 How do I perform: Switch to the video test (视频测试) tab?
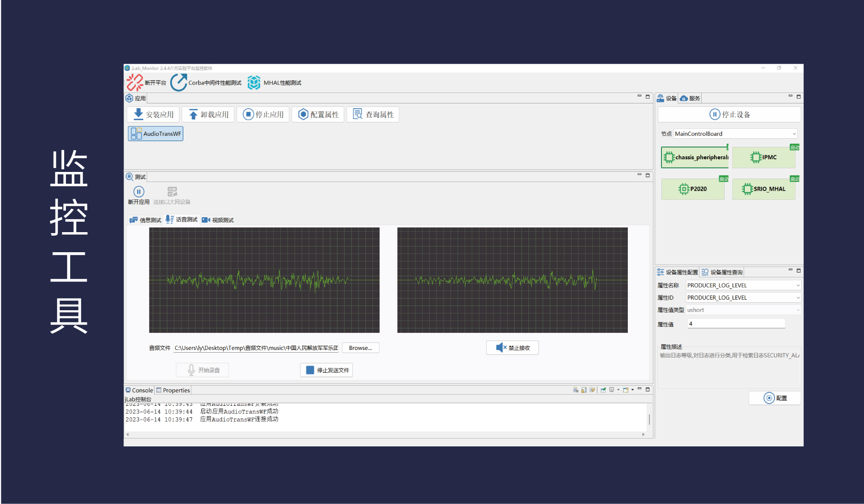[x=218, y=220]
